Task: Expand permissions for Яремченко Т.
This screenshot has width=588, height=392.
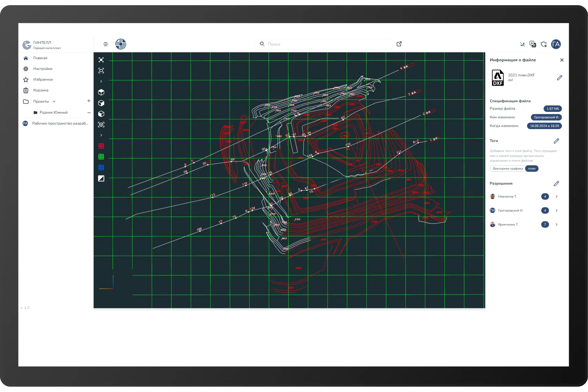Action: click(x=556, y=224)
